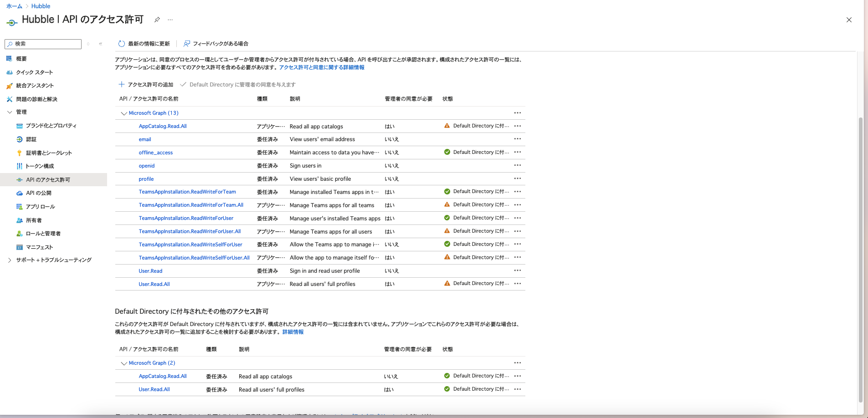Open トークン構成 in the sidebar
The image size is (868, 418).
point(40,166)
